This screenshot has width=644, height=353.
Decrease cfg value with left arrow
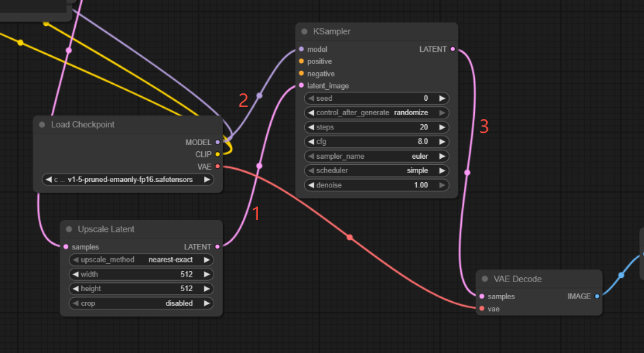(311, 142)
